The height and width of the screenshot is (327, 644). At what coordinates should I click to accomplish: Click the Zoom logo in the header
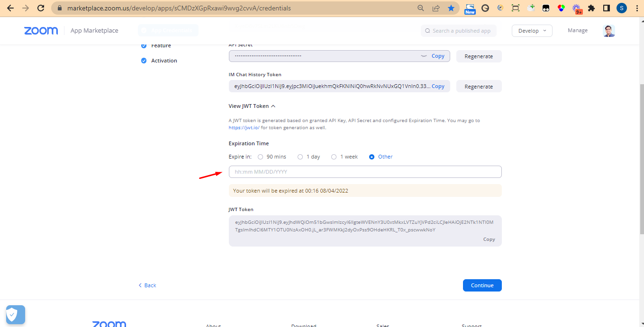pyautogui.click(x=41, y=31)
